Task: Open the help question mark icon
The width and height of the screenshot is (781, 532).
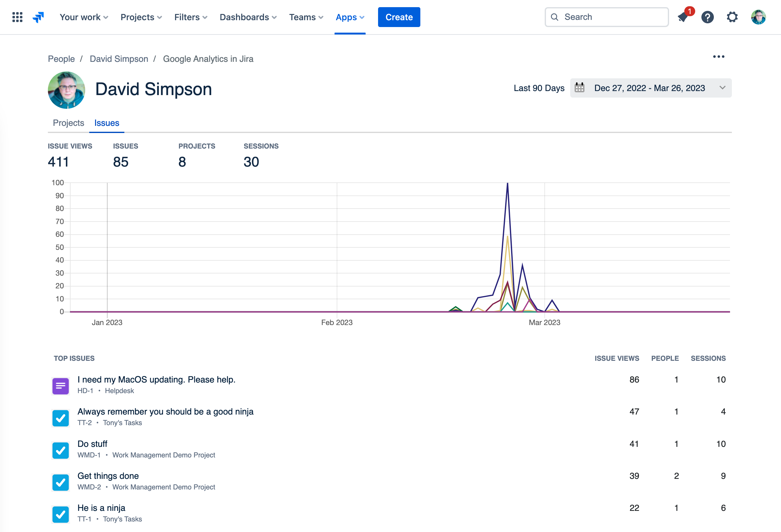Action: 707,17
